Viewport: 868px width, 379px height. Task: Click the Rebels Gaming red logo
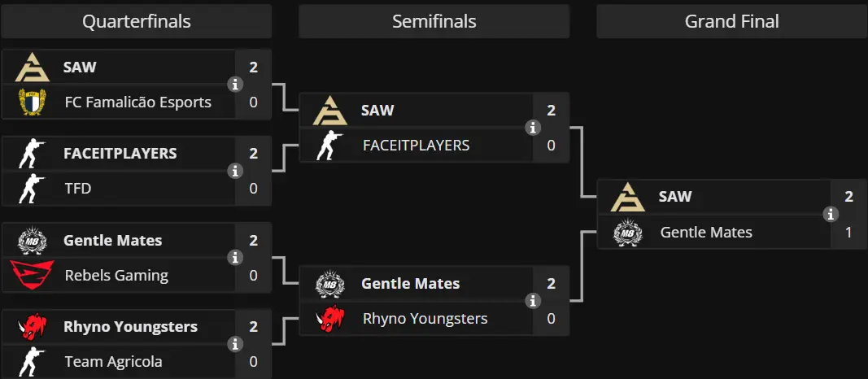point(32,275)
